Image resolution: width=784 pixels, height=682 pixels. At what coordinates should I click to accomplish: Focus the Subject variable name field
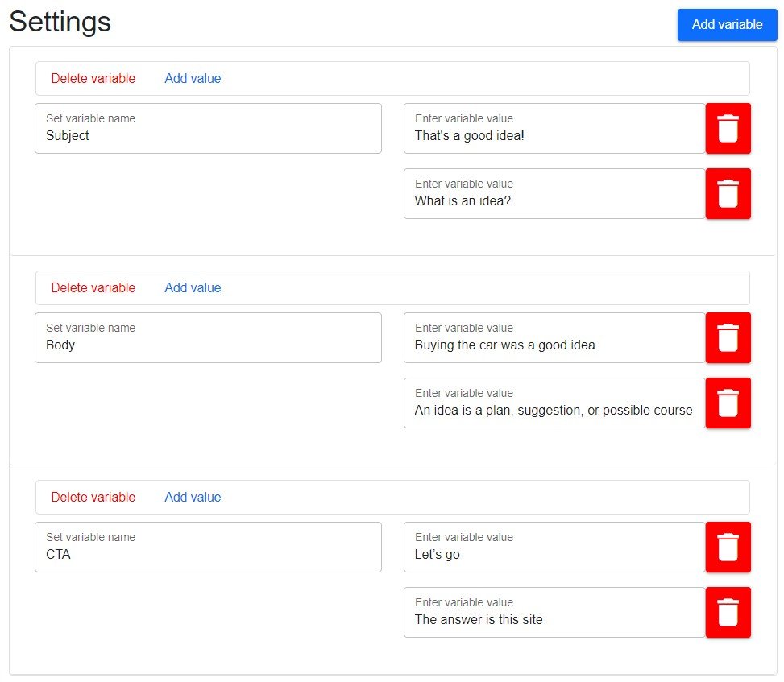coord(208,128)
